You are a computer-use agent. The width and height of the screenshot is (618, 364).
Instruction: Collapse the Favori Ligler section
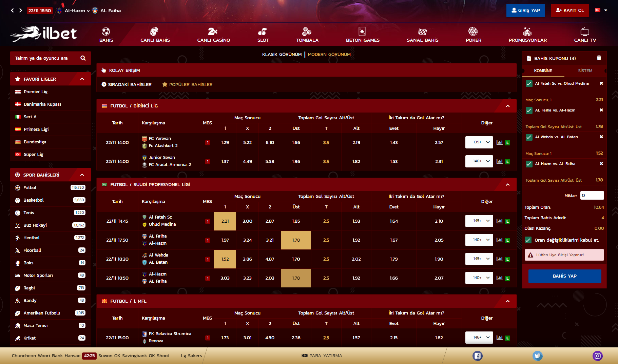tap(82, 79)
